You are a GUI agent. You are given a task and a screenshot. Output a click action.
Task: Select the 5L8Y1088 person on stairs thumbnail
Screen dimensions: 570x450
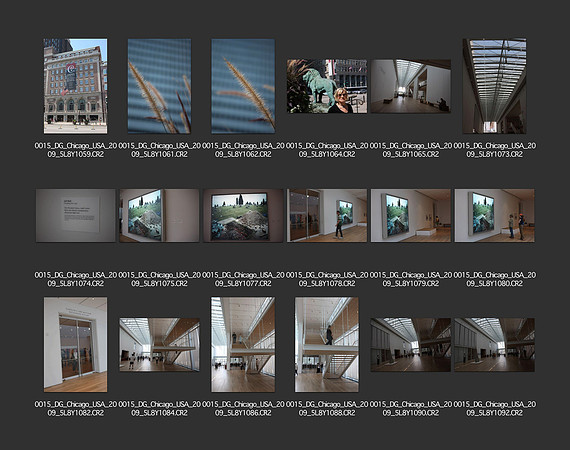click(x=327, y=345)
